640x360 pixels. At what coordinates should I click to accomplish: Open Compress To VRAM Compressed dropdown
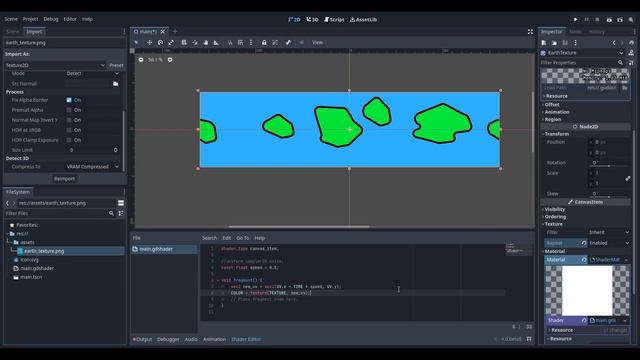click(93, 167)
